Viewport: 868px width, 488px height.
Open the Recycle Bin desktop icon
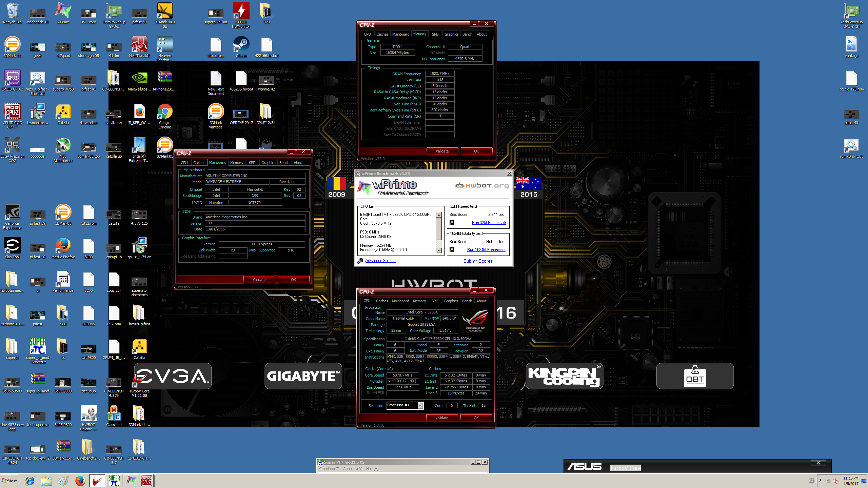pos(12,14)
